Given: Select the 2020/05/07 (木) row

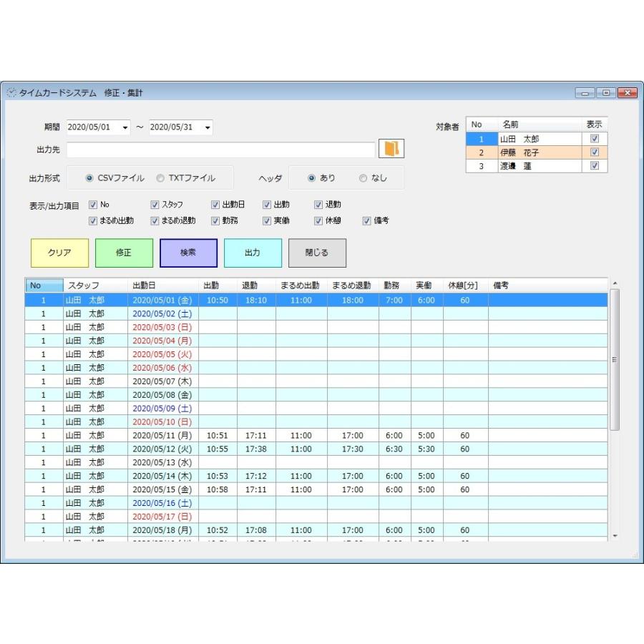Looking at the screenshot, I should tap(316, 381).
